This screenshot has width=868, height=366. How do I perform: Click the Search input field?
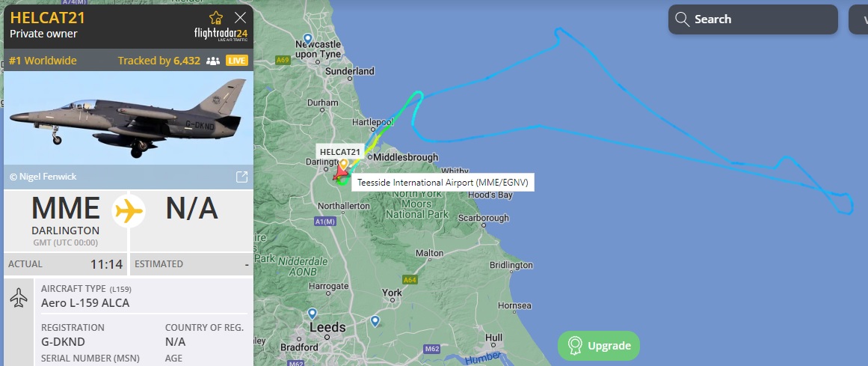(753, 19)
